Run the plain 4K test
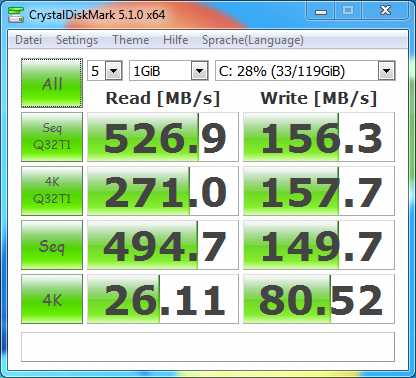Image resolution: width=416 pixels, height=378 pixels. coord(52,299)
